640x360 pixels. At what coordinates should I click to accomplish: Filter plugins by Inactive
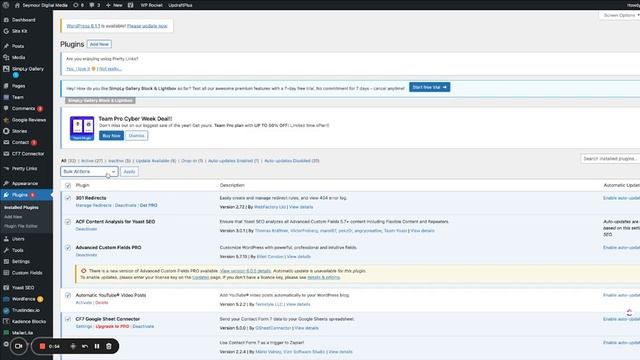pos(119,161)
